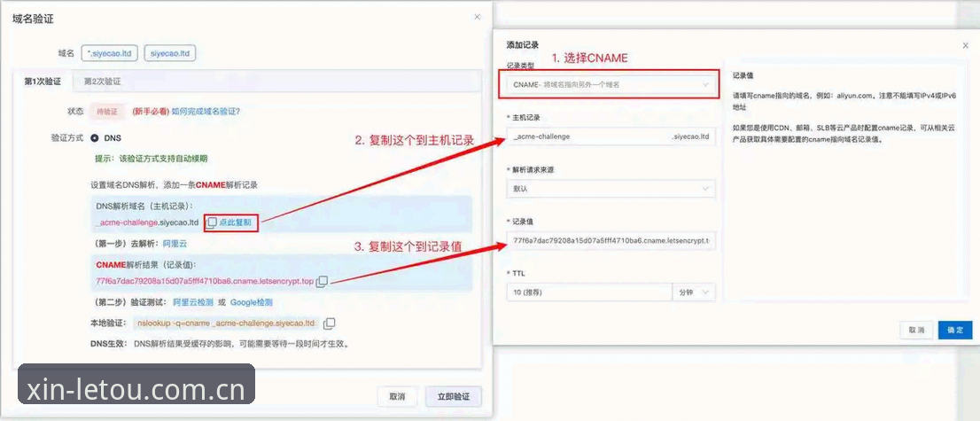Image resolution: width=980 pixels, height=421 pixels.
Task: Open the CNAME record type dropdown
Action: (x=610, y=84)
